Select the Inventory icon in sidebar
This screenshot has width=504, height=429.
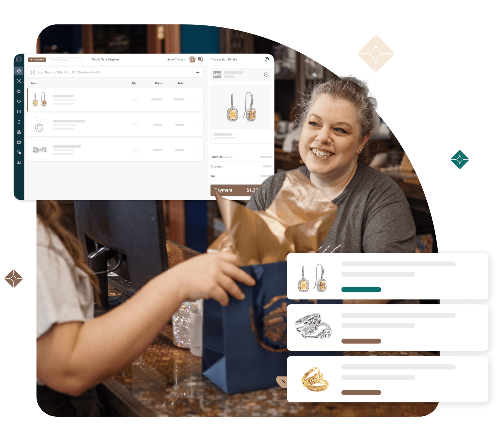pos(18,112)
